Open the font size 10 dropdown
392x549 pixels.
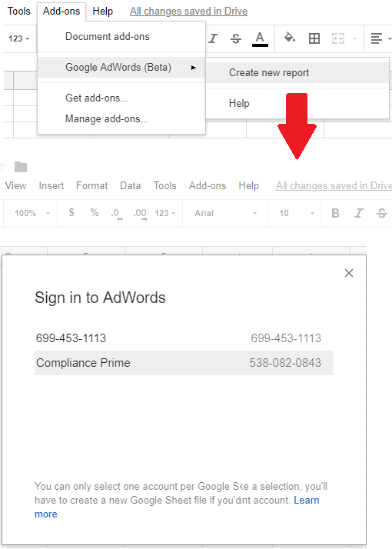[x=297, y=213]
